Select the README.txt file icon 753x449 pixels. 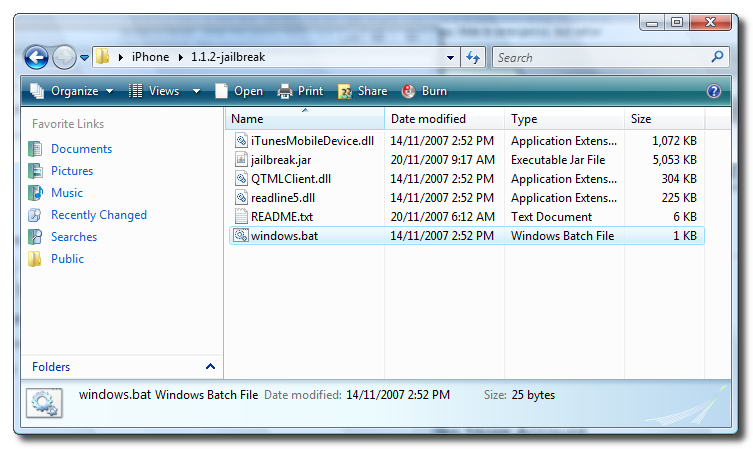coord(240,216)
